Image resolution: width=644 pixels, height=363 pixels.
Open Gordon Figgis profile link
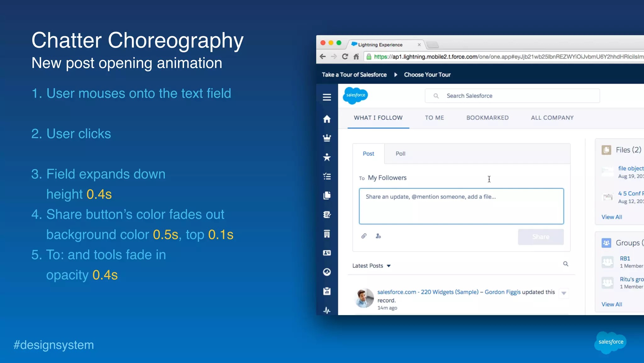coord(502,292)
